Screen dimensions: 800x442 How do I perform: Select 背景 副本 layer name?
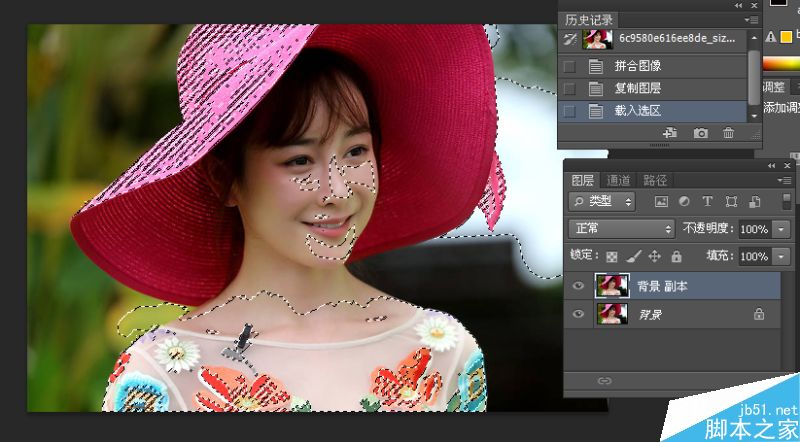click(x=662, y=286)
